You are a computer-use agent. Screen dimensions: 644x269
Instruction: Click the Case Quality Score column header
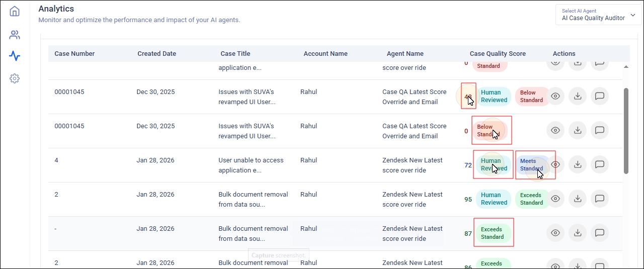tap(497, 54)
